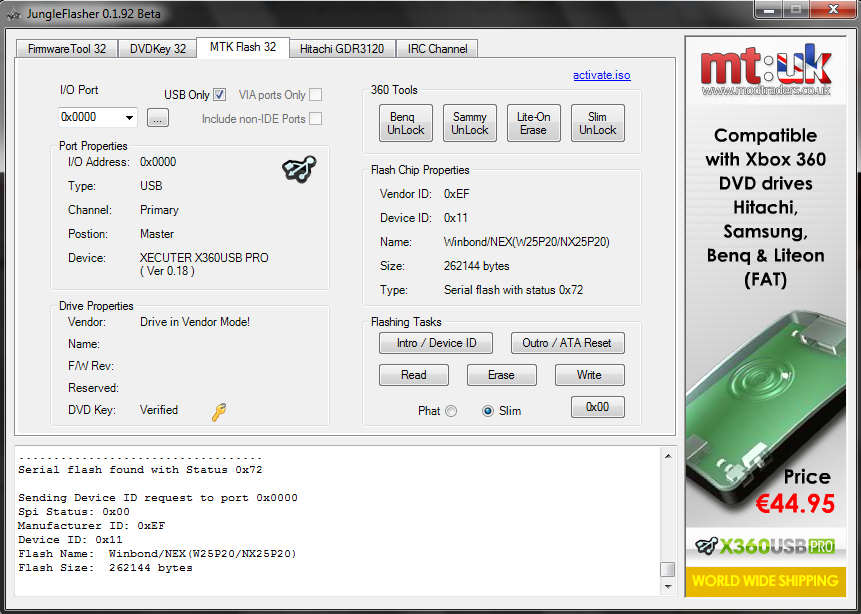Image resolution: width=861 pixels, height=614 pixels.
Task: Click the log scrollbar down arrow
Action: [668, 587]
